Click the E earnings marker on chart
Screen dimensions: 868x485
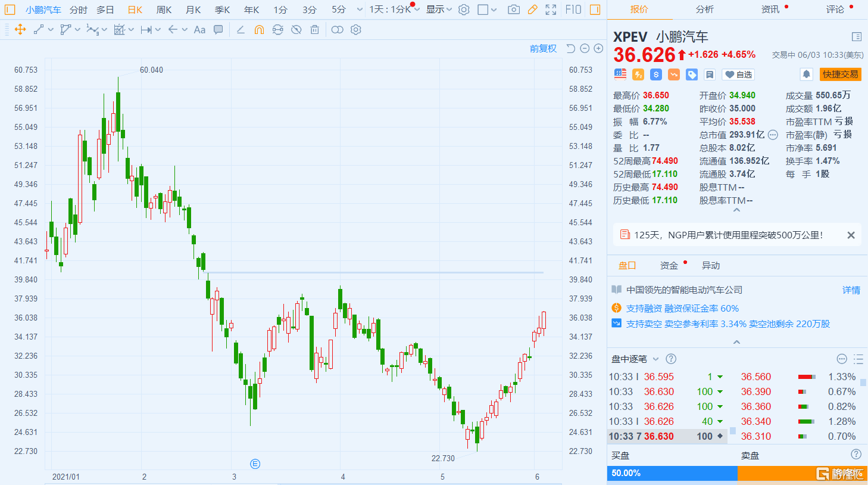tap(255, 464)
